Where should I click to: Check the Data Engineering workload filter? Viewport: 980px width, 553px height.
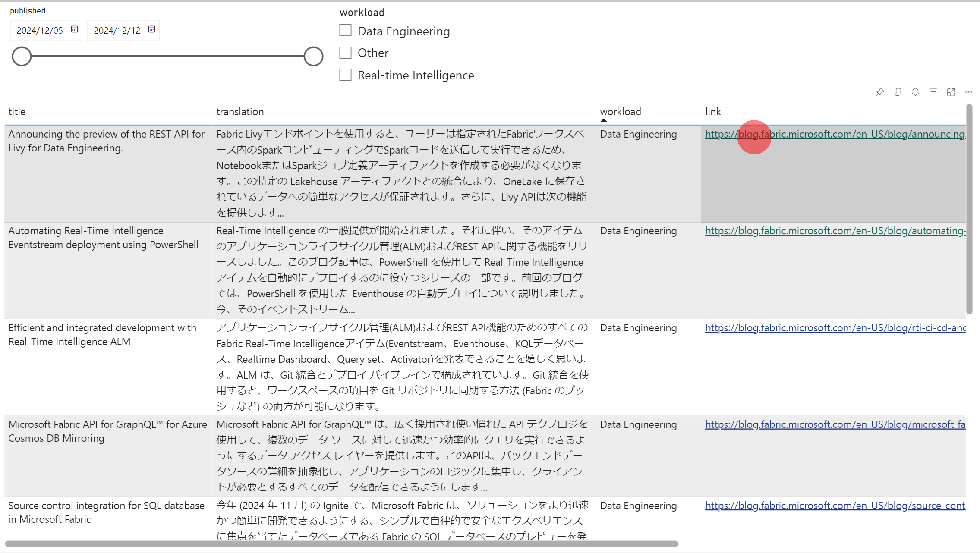pyautogui.click(x=345, y=31)
